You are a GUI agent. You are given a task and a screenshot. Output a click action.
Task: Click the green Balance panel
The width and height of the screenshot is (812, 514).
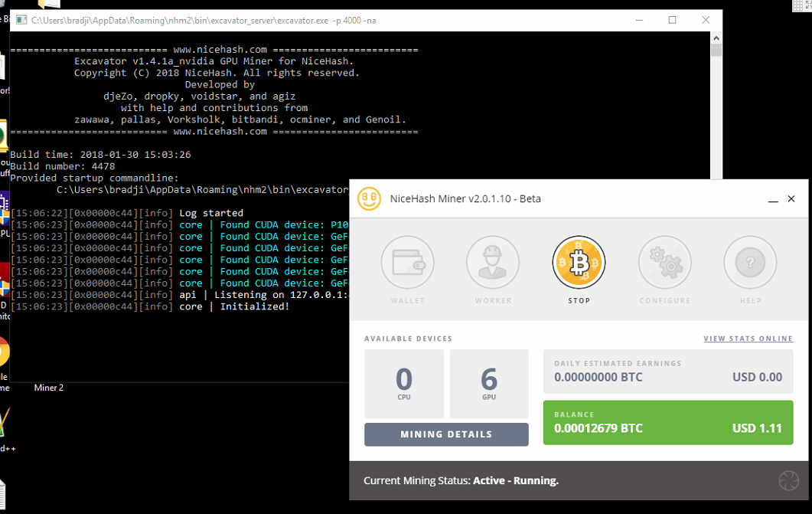coord(668,422)
